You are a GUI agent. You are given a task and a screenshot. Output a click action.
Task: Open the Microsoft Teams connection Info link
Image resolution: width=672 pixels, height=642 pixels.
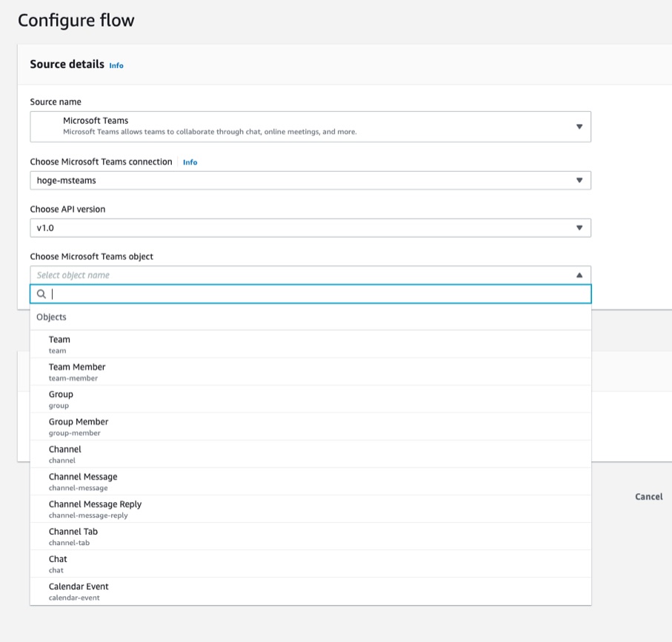point(190,162)
